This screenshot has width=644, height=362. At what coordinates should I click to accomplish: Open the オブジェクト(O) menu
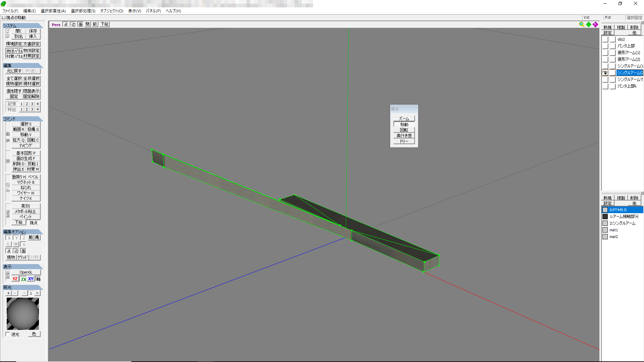click(112, 11)
